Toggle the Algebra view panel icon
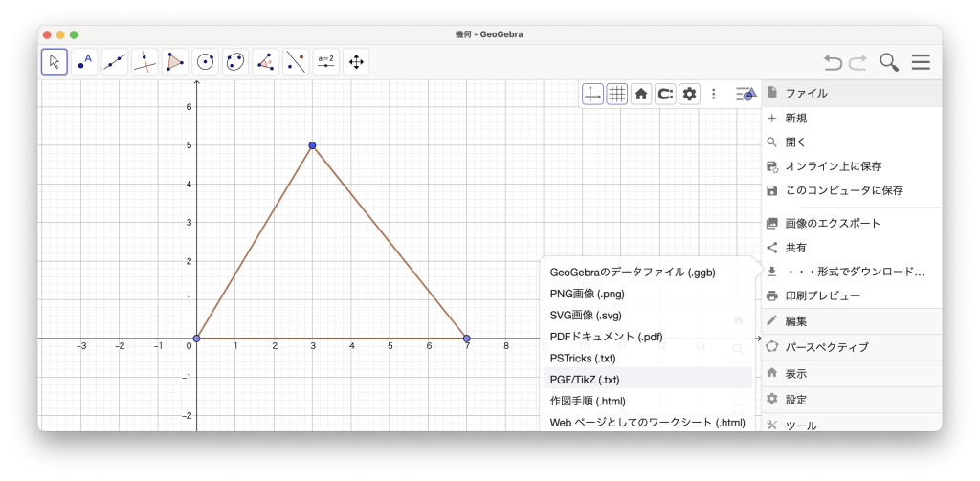This screenshot has width=980, height=481. [746, 94]
